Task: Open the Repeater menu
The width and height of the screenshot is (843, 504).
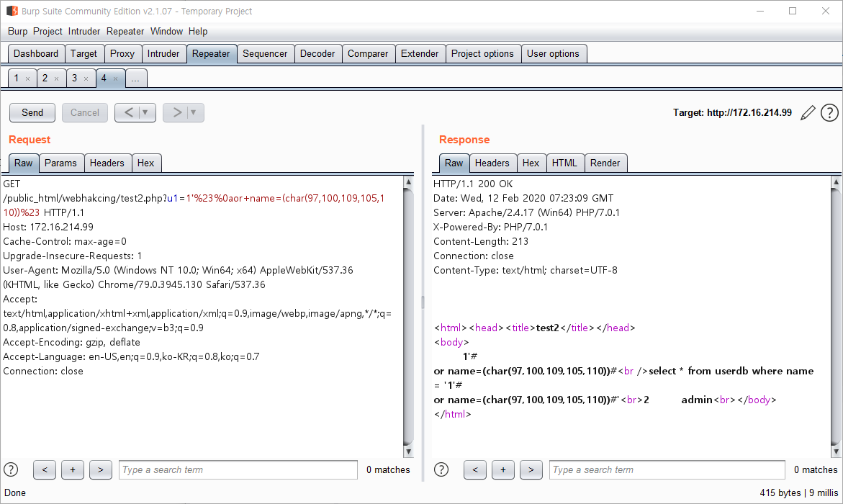Action: (x=125, y=31)
